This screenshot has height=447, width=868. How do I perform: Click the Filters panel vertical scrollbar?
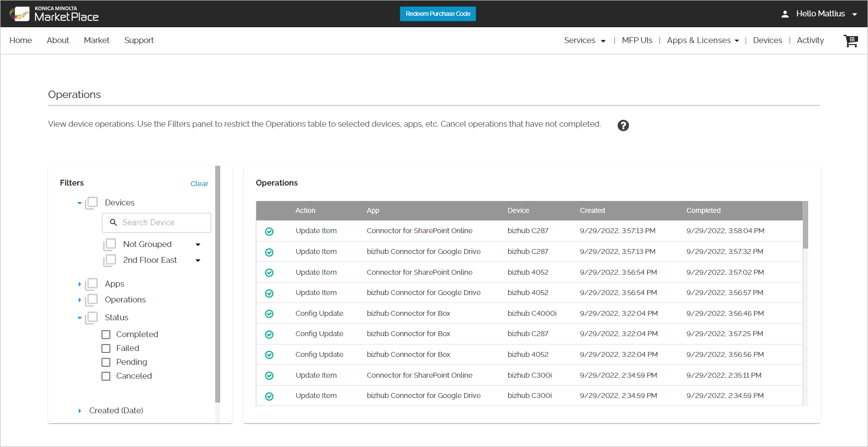pos(218,284)
